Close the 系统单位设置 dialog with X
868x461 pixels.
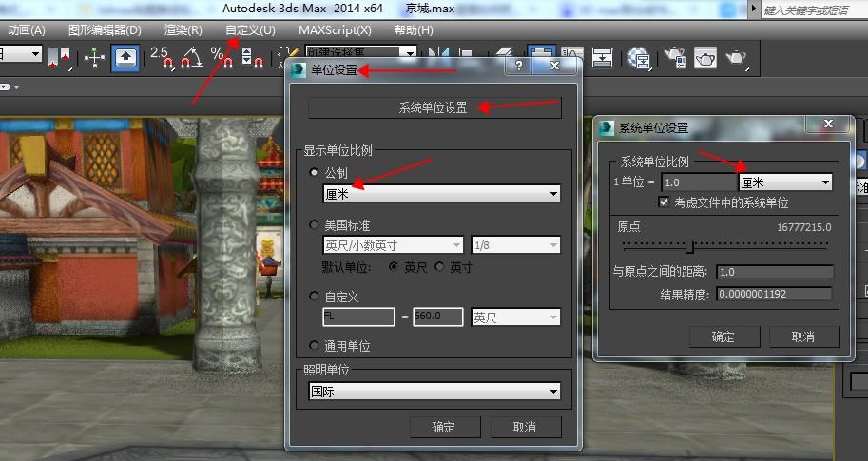(828, 124)
